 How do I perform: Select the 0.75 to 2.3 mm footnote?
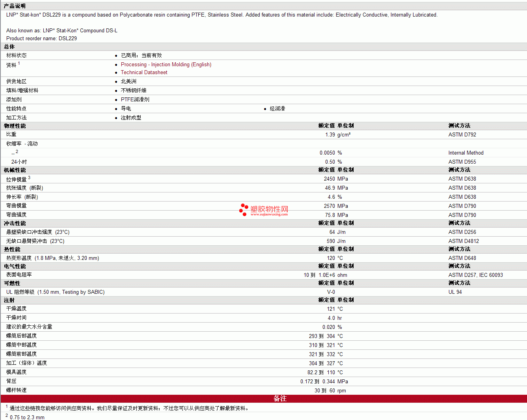pos(27,417)
